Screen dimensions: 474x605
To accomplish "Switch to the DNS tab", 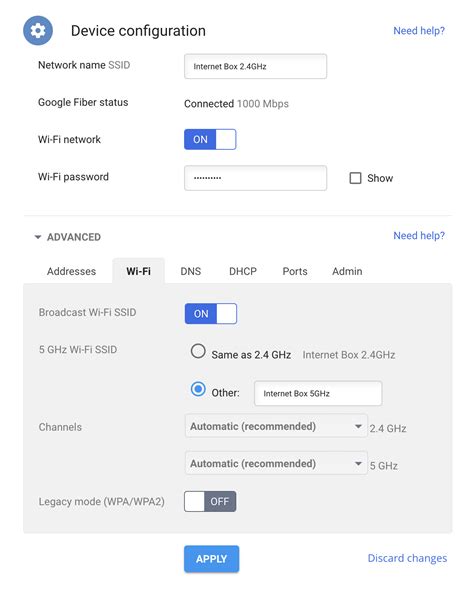I will click(191, 271).
